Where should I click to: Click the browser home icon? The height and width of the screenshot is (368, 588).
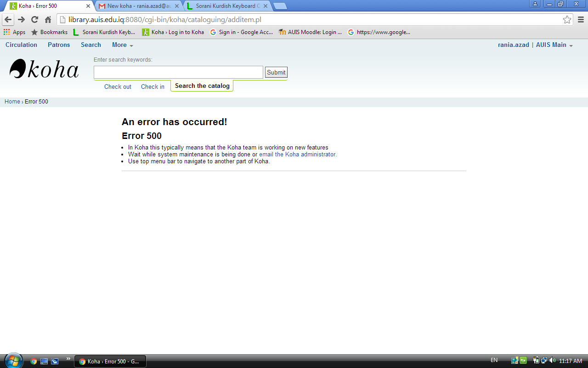pos(48,20)
